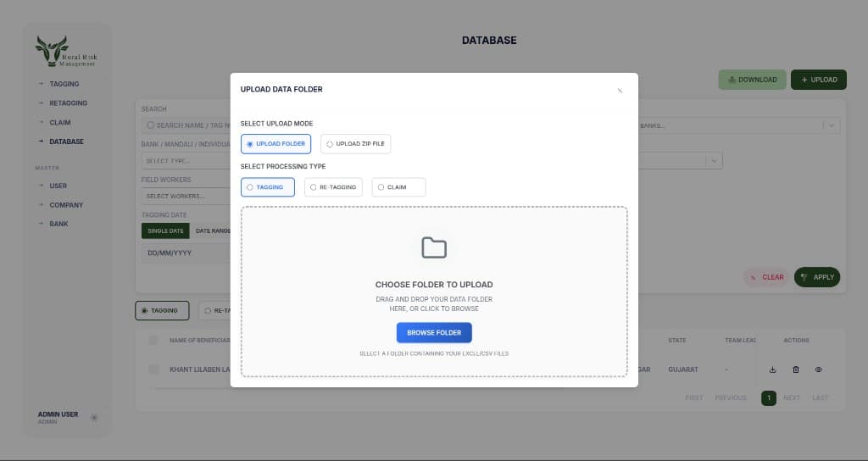Click the Apply filters button
868x461 pixels.
pyautogui.click(x=817, y=277)
